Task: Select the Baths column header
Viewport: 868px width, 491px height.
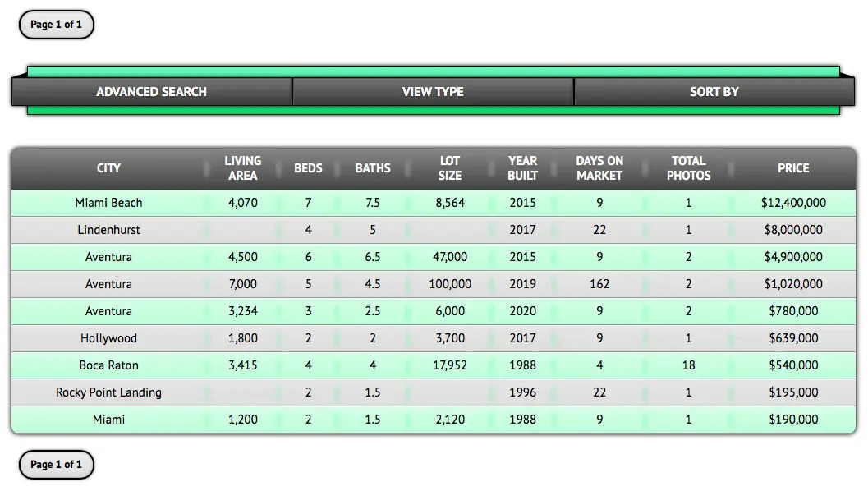Action: [373, 168]
